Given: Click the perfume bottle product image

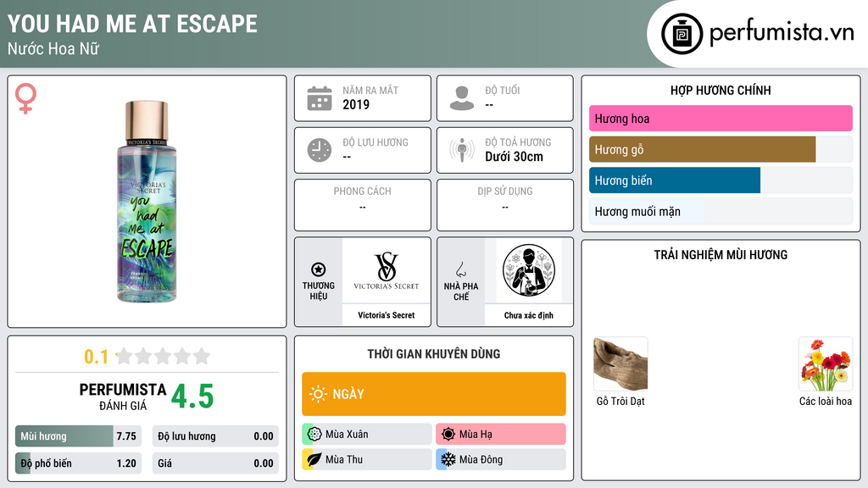Looking at the screenshot, I should (x=147, y=202).
